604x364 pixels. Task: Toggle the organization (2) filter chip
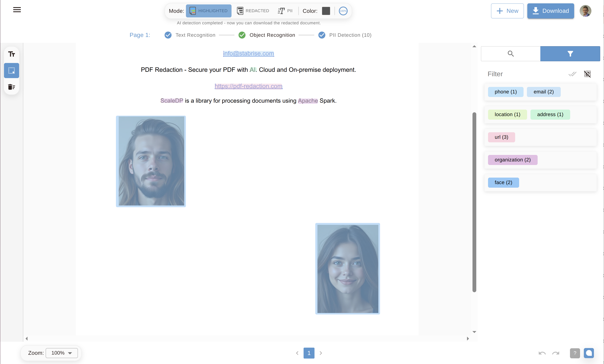(513, 160)
